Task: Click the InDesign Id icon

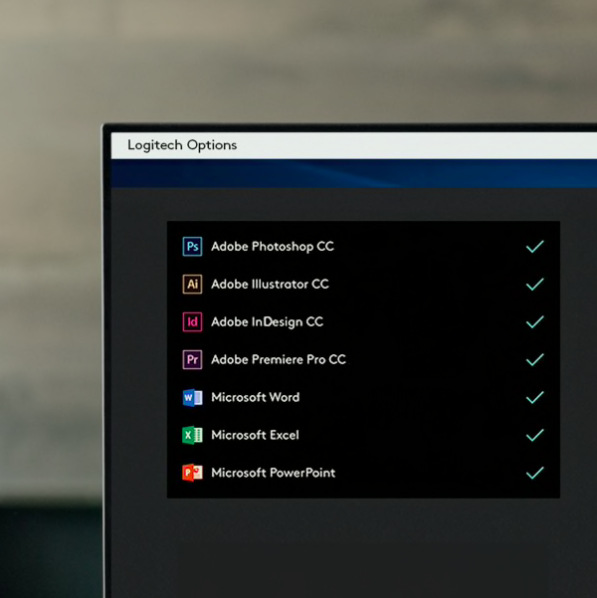Action: 192,322
